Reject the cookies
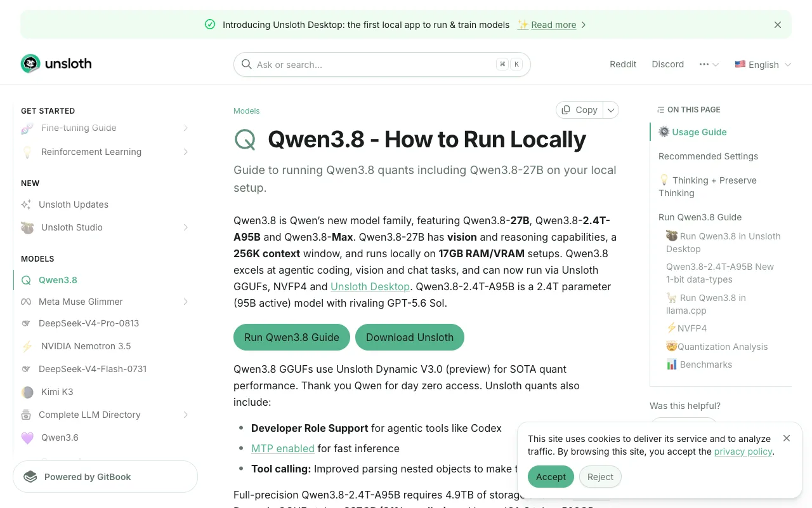Image resolution: width=812 pixels, height=508 pixels. [600, 477]
